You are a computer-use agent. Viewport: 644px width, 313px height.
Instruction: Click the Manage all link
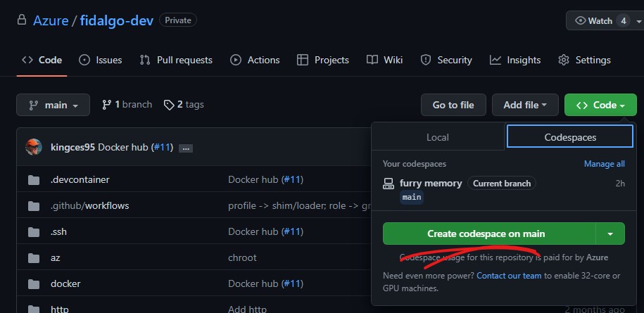click(604, 164)
